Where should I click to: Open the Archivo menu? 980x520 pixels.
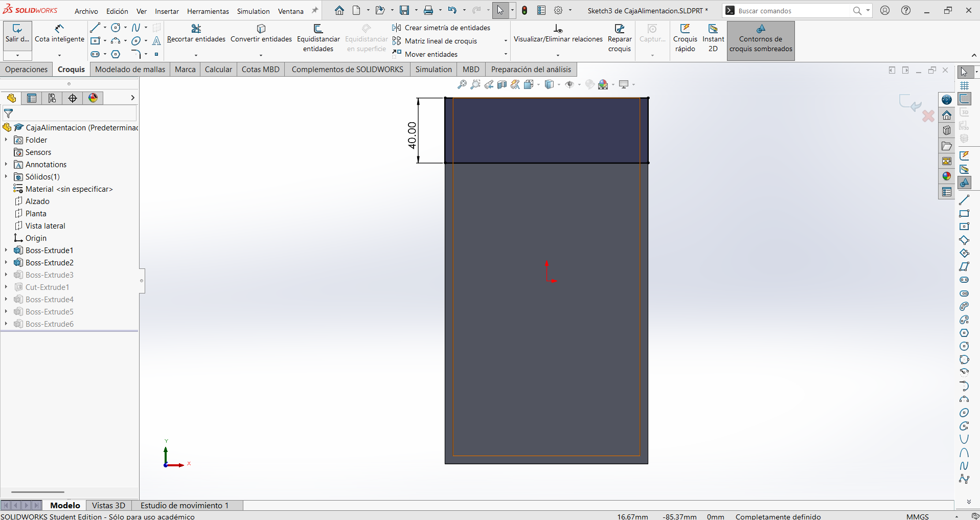click(86, 11)
